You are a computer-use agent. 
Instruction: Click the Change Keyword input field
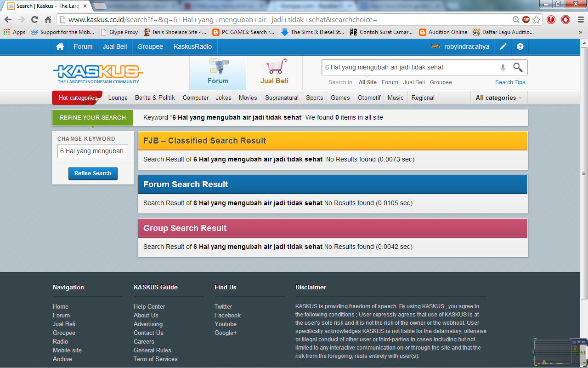click(92, 151)
